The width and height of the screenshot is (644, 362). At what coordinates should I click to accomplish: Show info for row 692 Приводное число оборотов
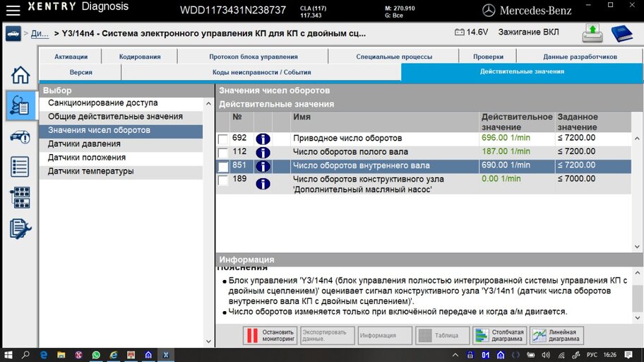click(263, 139)
